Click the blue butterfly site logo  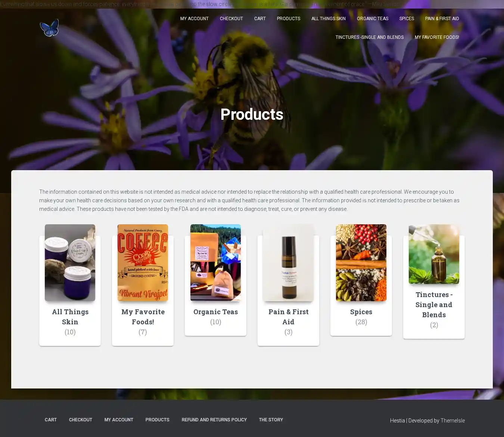point(49,28)
